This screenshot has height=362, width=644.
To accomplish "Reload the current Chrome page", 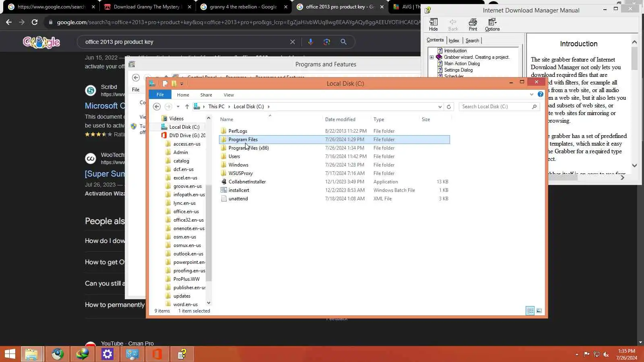I will tap(35, 22).
